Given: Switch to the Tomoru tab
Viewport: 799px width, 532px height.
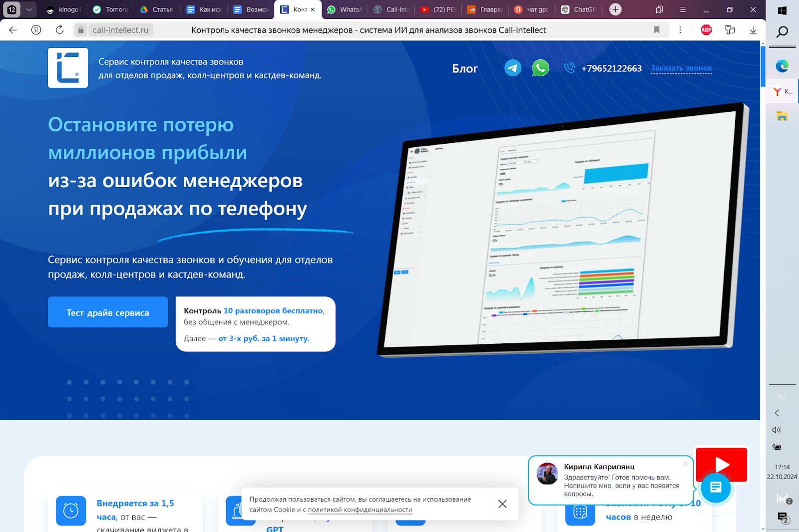Looking at the screenshot, I should click(111, 9).
